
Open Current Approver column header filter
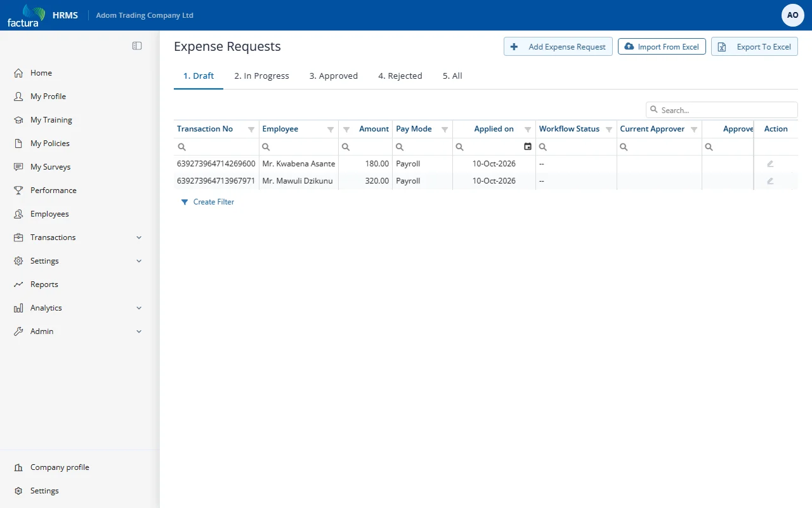click(x=694, y=130)
